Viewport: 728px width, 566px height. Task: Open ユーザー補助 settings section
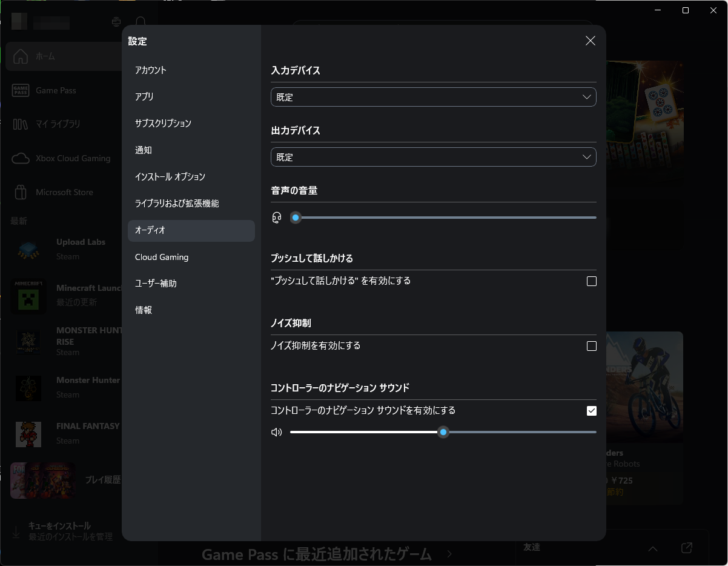coord(191,283)
